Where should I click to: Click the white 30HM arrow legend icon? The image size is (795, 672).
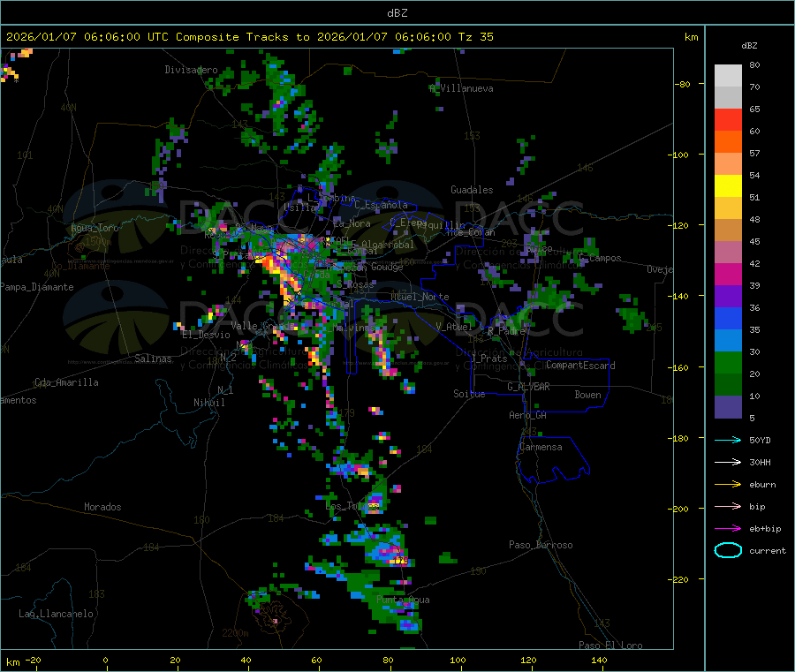click(x=728, y=462)
